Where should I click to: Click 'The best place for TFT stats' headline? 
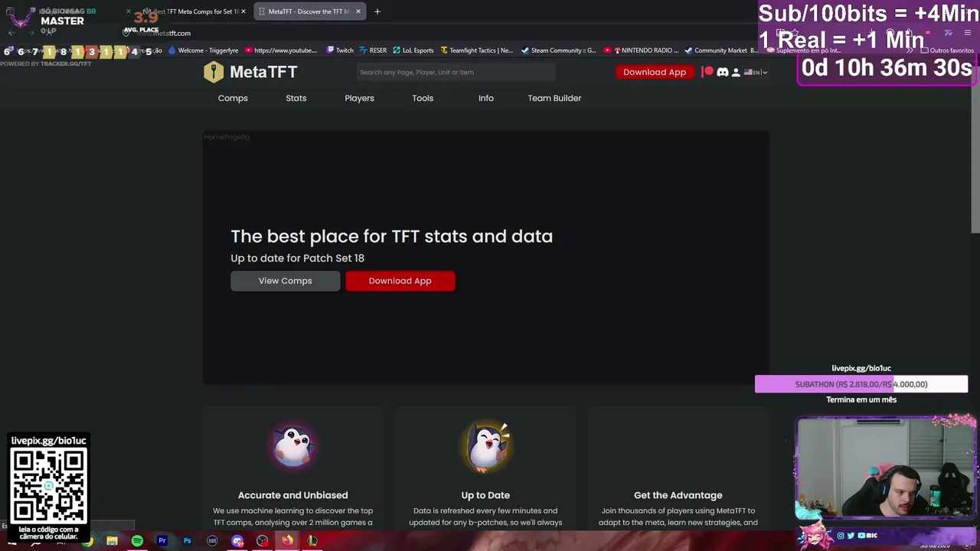[x=392, y=236]
